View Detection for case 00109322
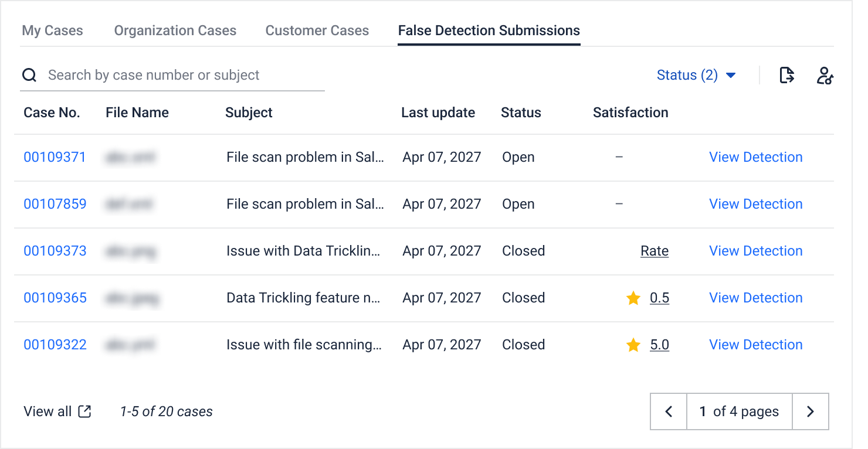 [x=756, y=345]
